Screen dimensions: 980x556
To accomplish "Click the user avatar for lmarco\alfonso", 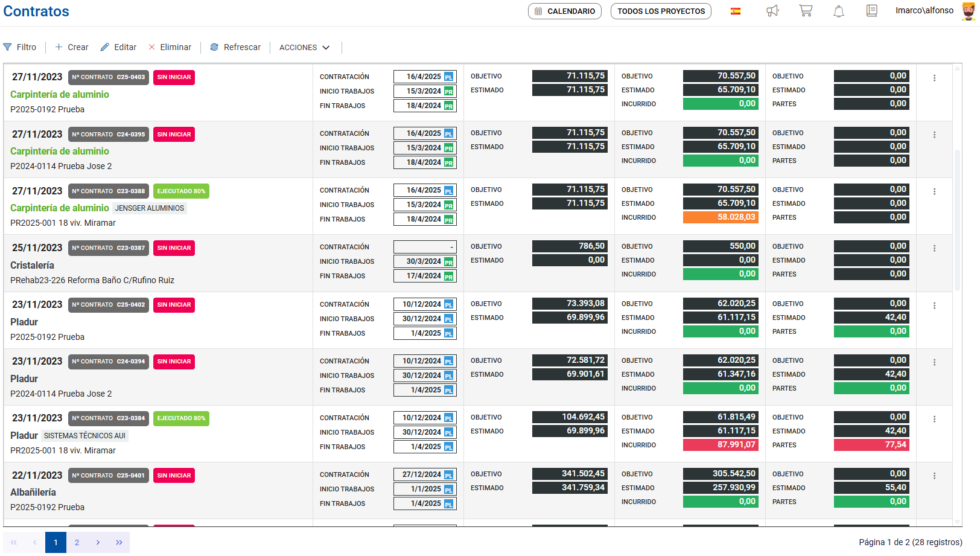I will [968, 11].
